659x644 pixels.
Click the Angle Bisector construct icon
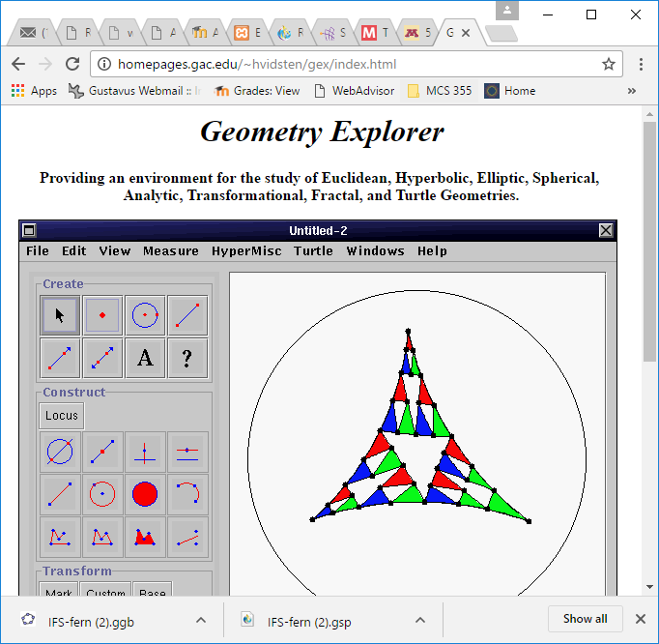tap(187, 538)
